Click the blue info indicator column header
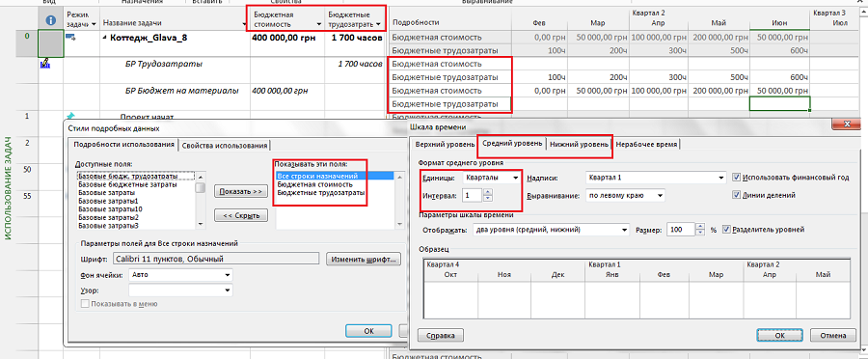868x359 pixels. 51,20
